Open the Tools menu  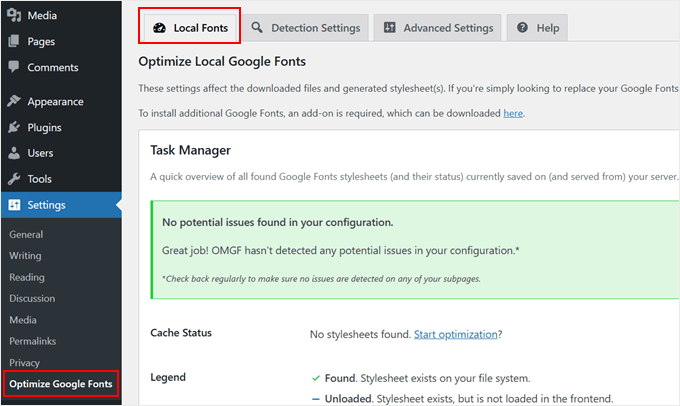pyautogui.click(x=61, y=179)
